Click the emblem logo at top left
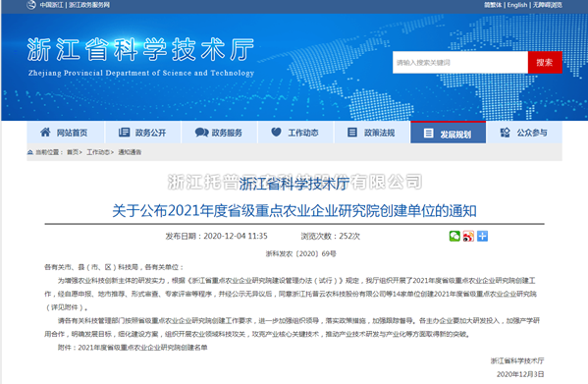 coord(31,5)
